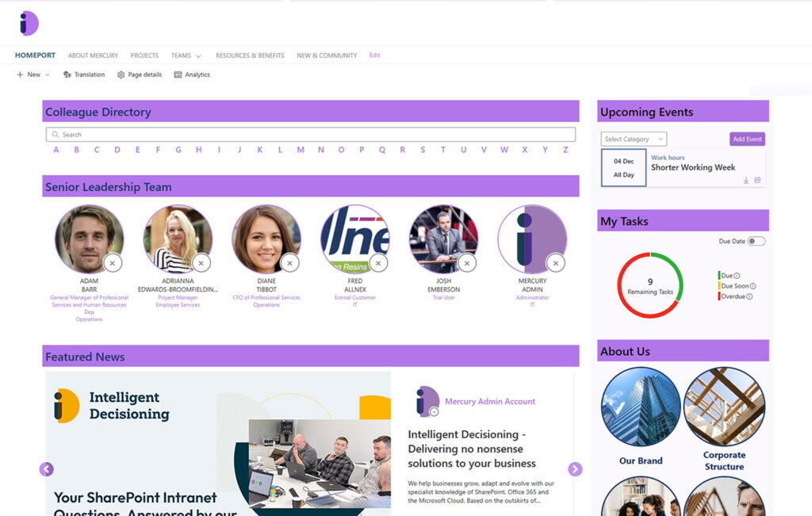Viewport: 812px width, 516px height.
Task: Click the Colleague Directory search field
Action: tap(311, 135)
